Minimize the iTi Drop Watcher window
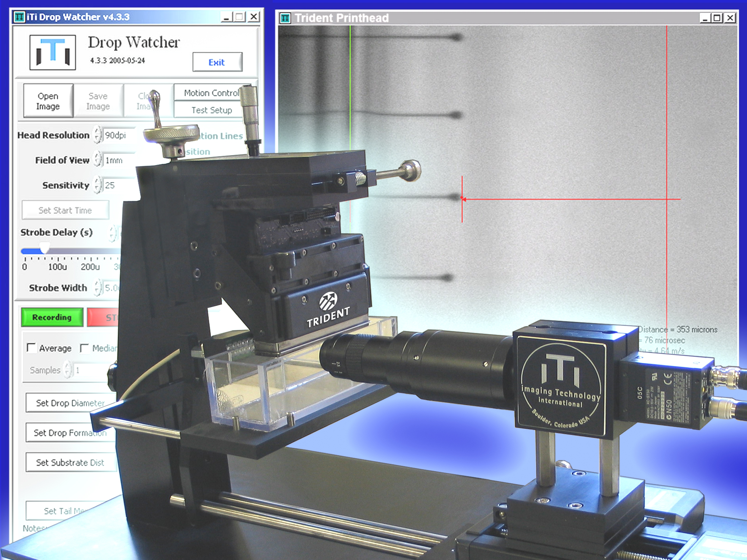The image size is (747, 560). (227, 16)
